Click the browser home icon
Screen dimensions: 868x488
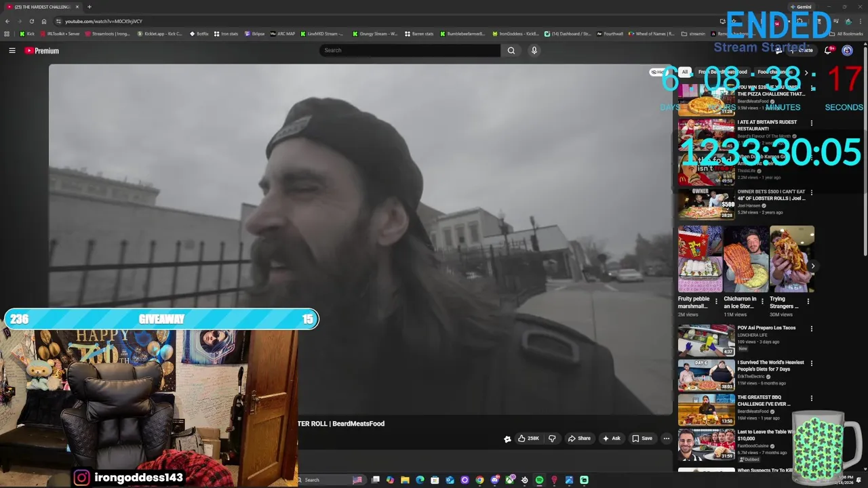[43, 21]
